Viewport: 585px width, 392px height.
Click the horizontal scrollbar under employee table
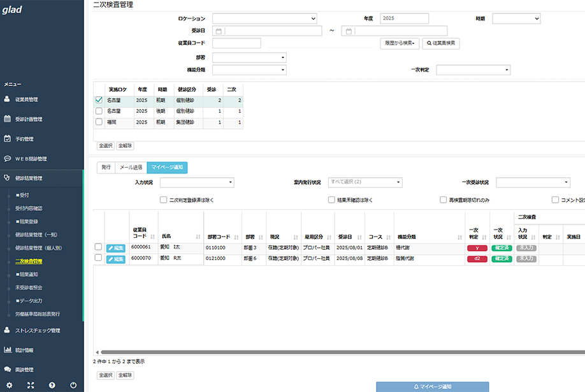pos(338,352)
